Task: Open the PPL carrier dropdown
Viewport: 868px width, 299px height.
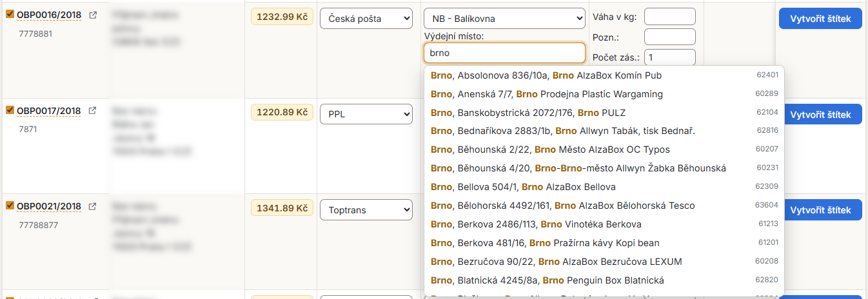Action: tap(366, 115)
